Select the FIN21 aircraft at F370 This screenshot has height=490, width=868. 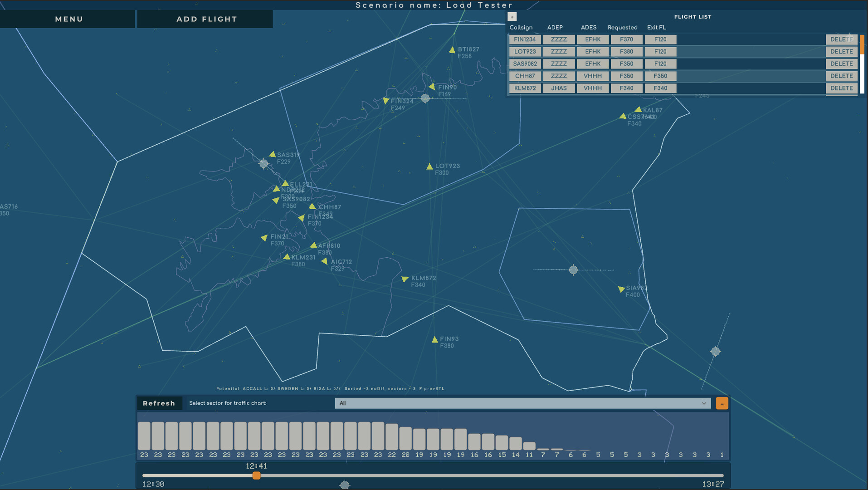click(265, 237)
